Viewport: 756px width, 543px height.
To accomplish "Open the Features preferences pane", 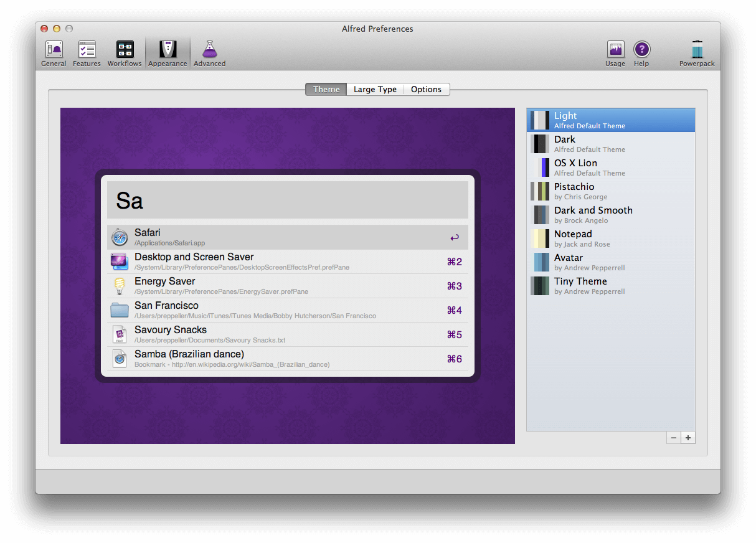I will coord(87,52).
